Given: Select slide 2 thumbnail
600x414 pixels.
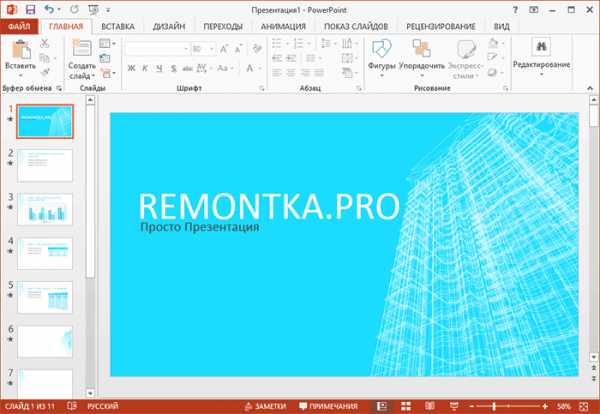Looking at the screenshot, I should click(x=45, y=165).
